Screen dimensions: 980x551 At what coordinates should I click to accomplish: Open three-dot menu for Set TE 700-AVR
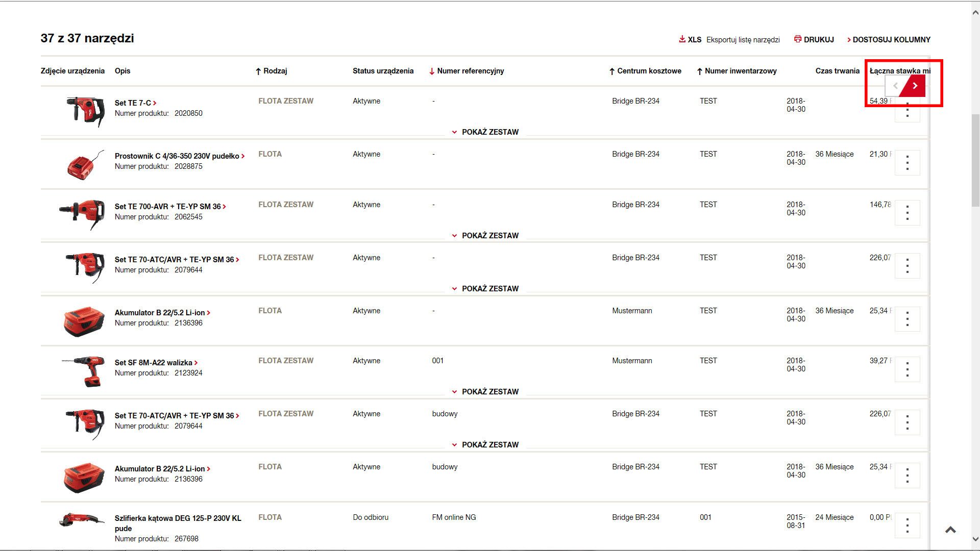point(907,213)
